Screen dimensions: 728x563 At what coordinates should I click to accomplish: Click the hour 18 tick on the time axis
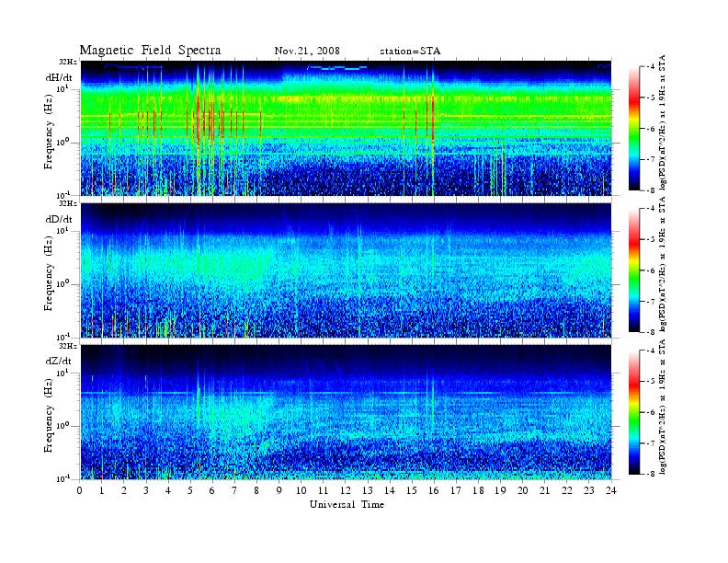tap(478, 490)
